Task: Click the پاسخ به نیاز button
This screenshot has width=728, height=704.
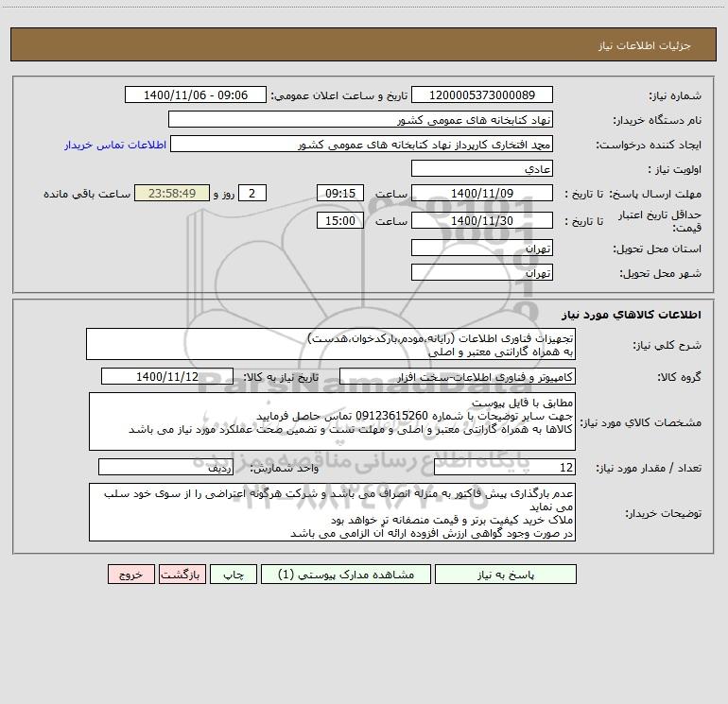Action: click(x=506, y=574)
